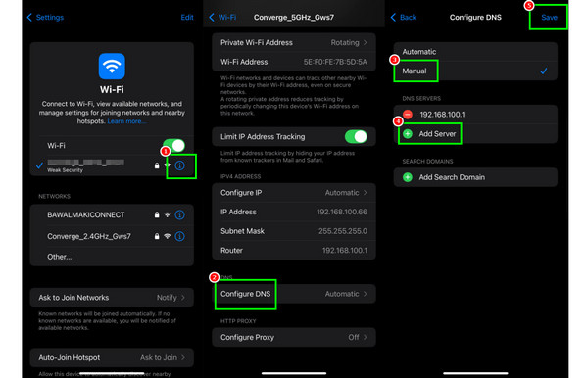Tap lock icon beside BAWALMAKICONNECT
The width and height of the screenshot is (588, 378).
[157, 215]
